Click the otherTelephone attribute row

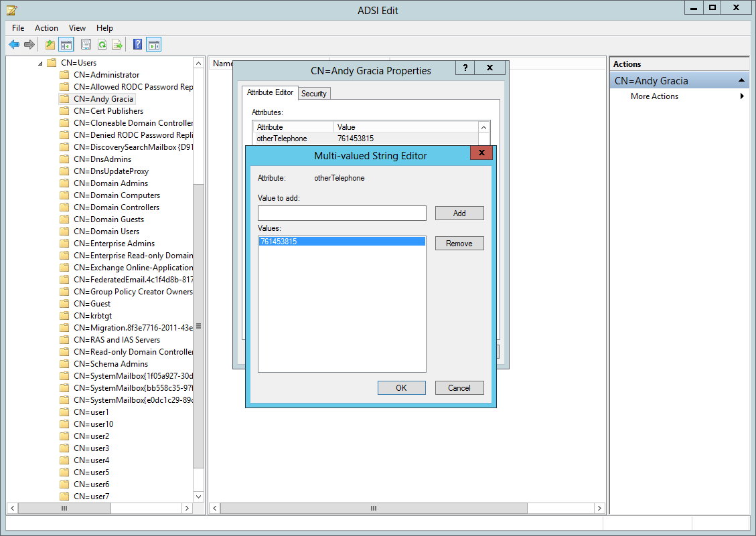(x=366, y=139)
